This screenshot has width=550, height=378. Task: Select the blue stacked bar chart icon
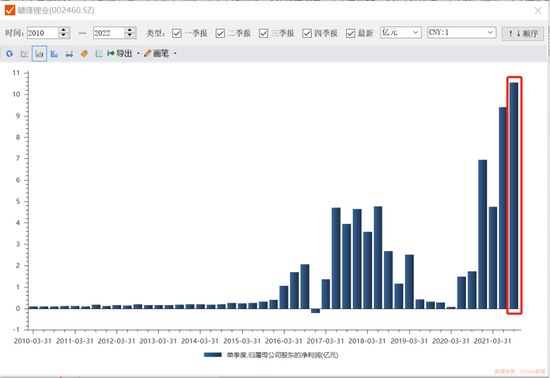[x=54, y=54]
